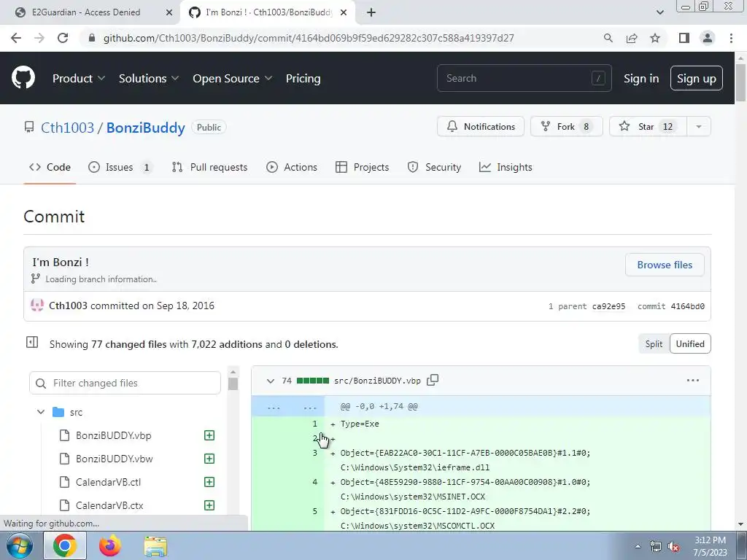
Task: Open the diff file options ellipsis menu
Action: pos(693,380)
